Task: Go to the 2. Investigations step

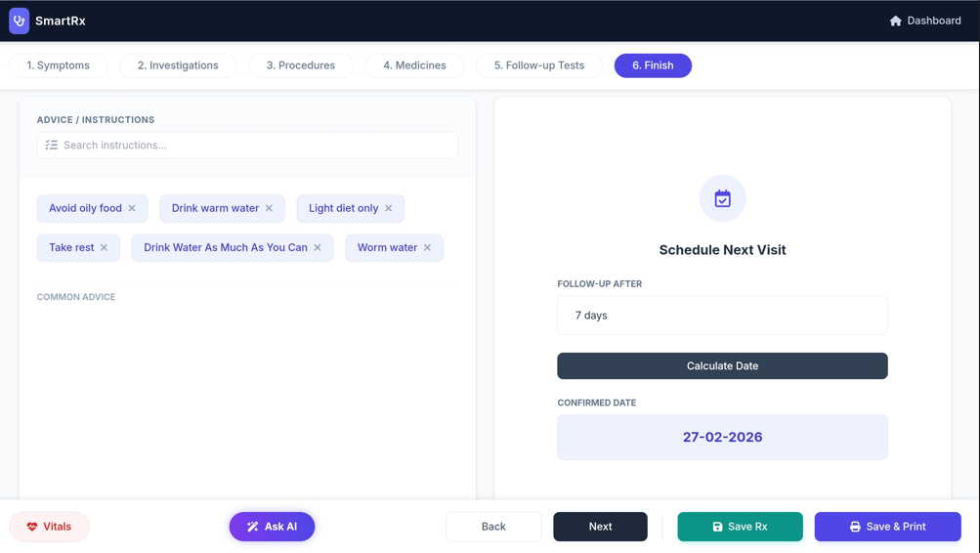Action: pos(178,65)
